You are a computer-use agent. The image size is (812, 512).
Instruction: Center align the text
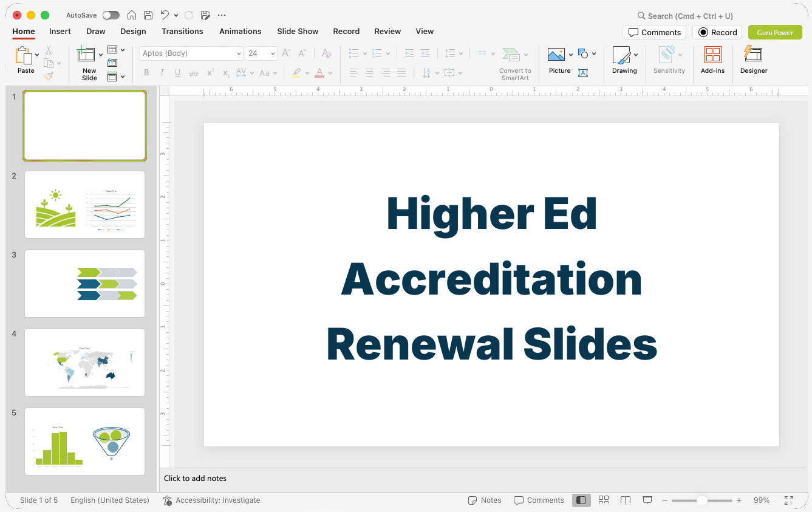(x=369, y=73)
